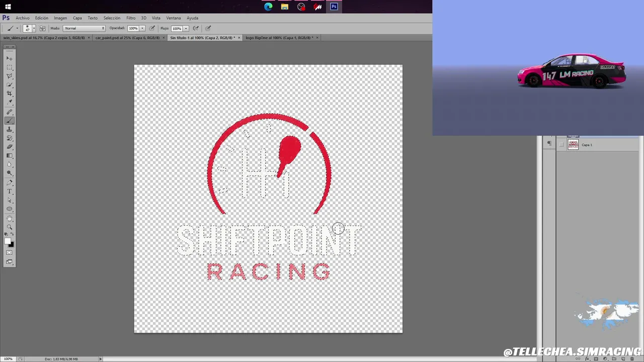Open status bar info options arrow
Viewport: 644px width, 362px height.
click(101, 359)
